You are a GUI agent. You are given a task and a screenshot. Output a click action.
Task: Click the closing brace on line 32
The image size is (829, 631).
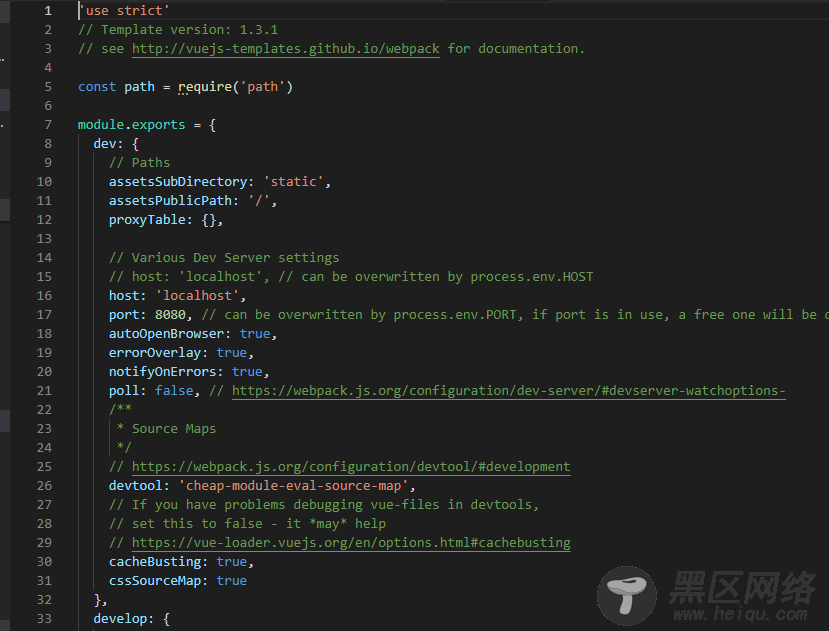(97, 600)
